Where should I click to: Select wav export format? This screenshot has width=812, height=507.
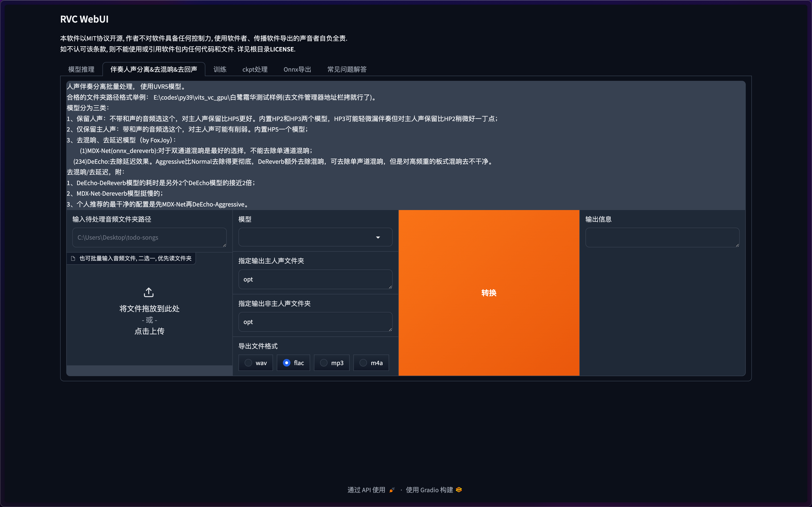[x=248, y=363]
